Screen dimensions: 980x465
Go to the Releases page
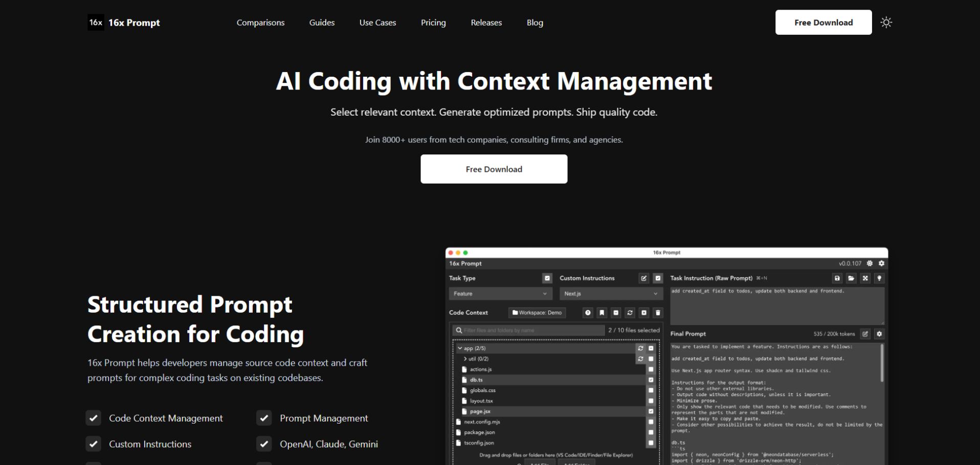[x=486, y=23]
